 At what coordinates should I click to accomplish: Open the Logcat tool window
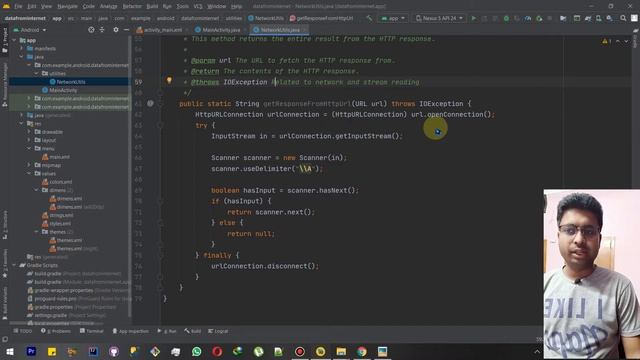click(x=218, y=331)
